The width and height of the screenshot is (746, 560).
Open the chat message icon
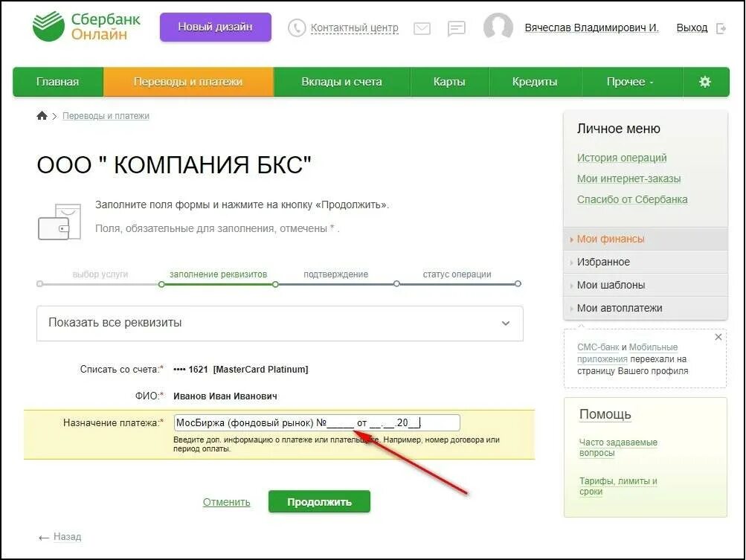[x=456, y=28]
